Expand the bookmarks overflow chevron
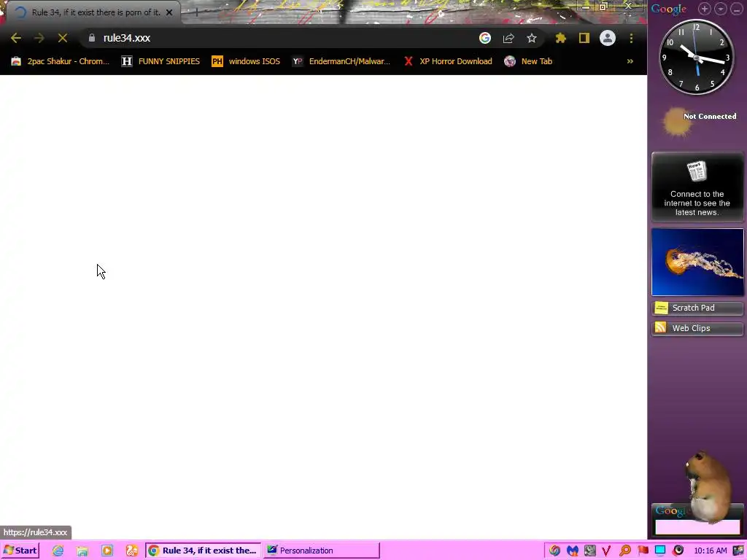Screen dimensions: 747x560 (x=630, y=61)
